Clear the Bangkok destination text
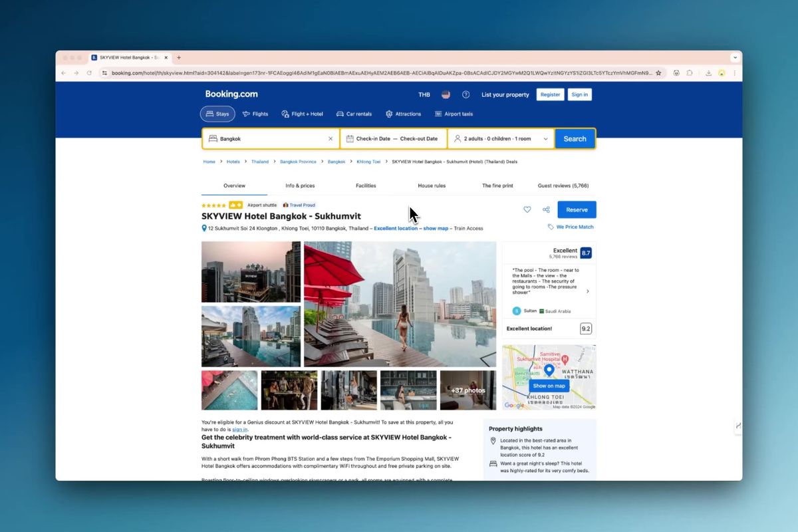 [331, 139]
